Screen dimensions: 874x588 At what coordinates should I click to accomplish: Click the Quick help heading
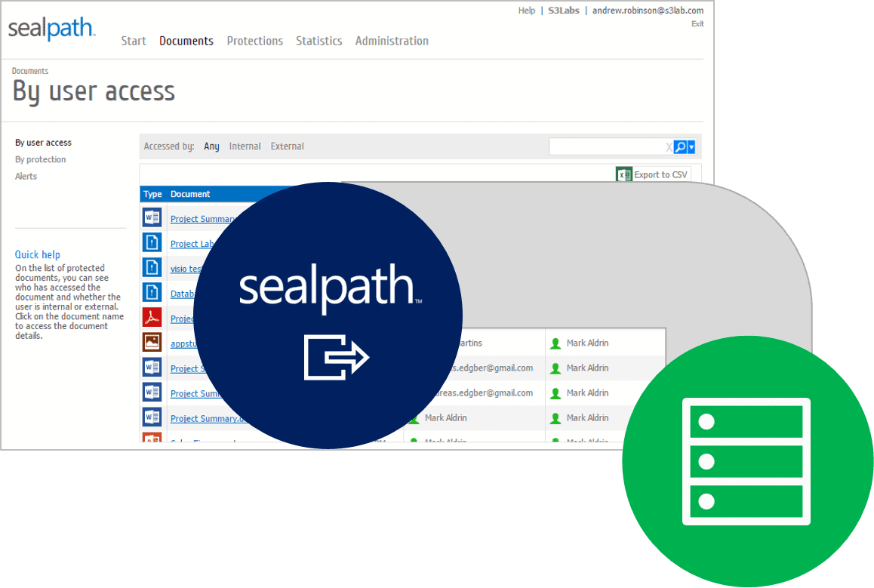(x=37, y=254)
